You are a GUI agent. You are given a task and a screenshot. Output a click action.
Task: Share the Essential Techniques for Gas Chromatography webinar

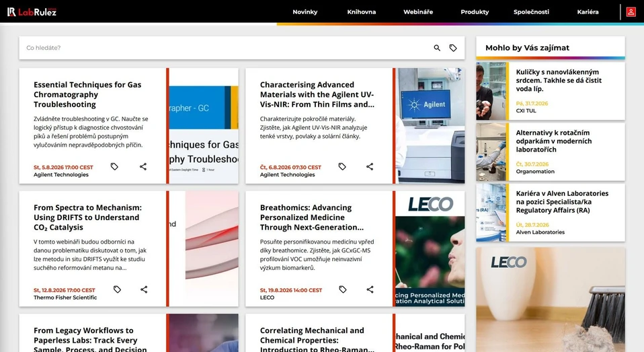pos(143,166)
